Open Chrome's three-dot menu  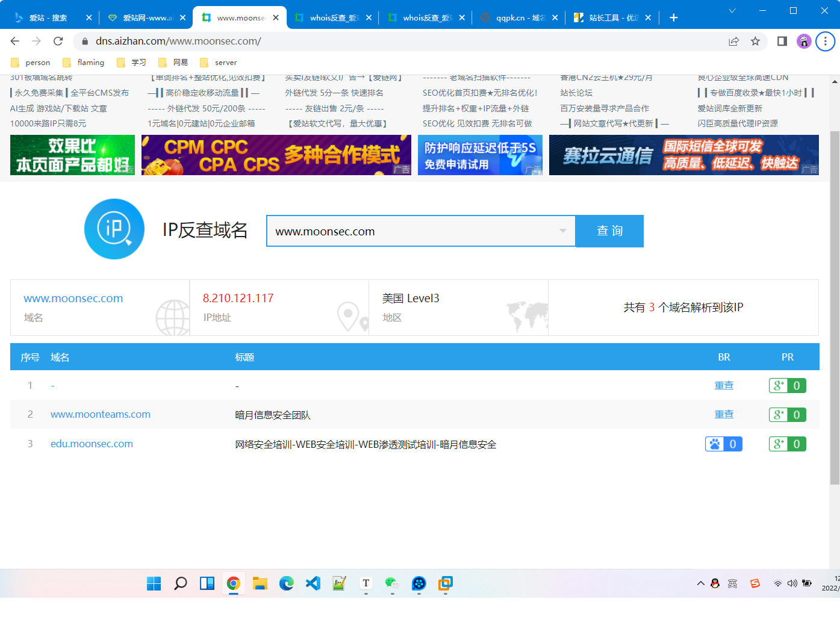point(826,41)
